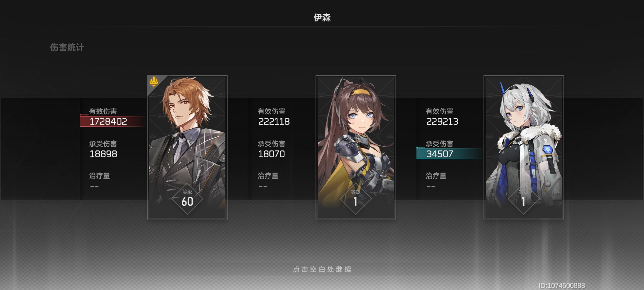Image resolution: width=644 pixels, height=290 pixels.
Task: Click the 伊森 title at top
Action: click(322, 17)
